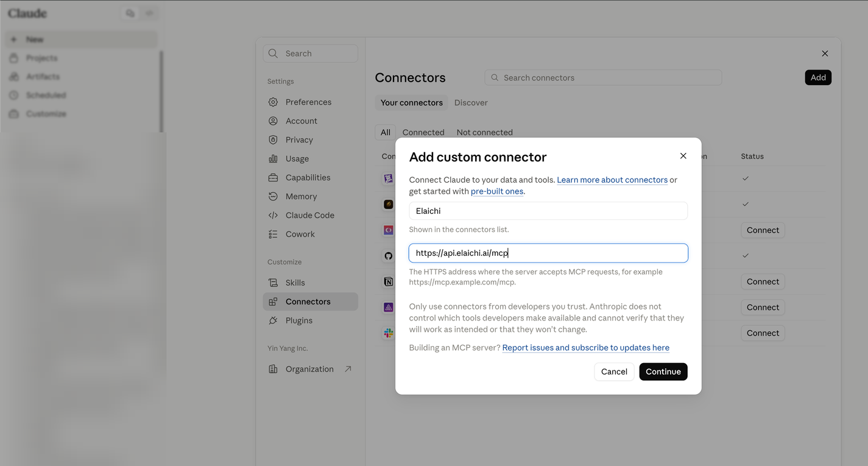Click the Search connectors field
This screenshot has width=868, height=466.
point(603,77)
